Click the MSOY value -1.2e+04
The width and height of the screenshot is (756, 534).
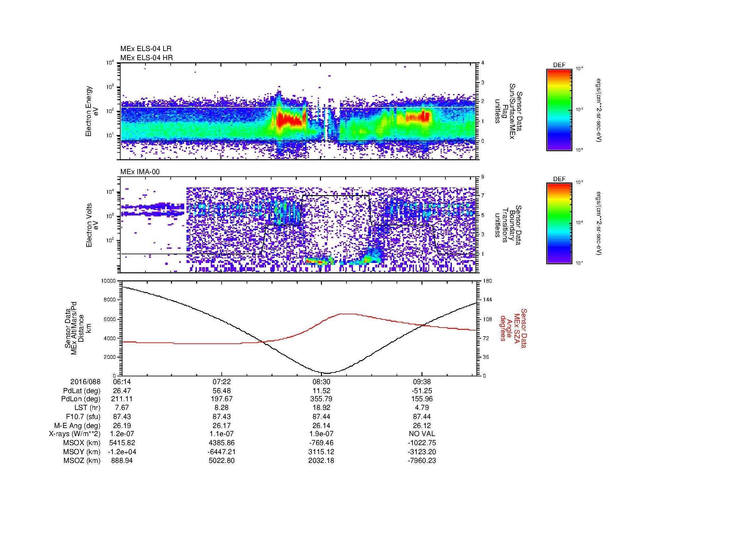click(x=122, y=452)
